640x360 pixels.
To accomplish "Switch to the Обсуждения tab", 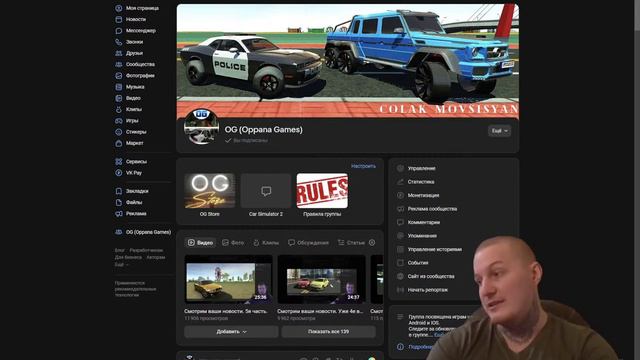I will pos(309,242).
